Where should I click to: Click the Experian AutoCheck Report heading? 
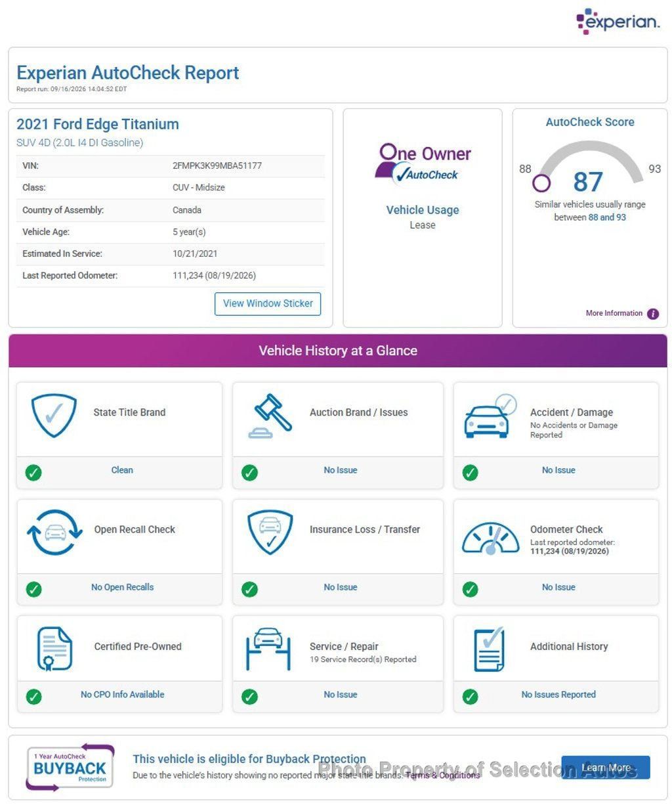(x=128, y=73)
